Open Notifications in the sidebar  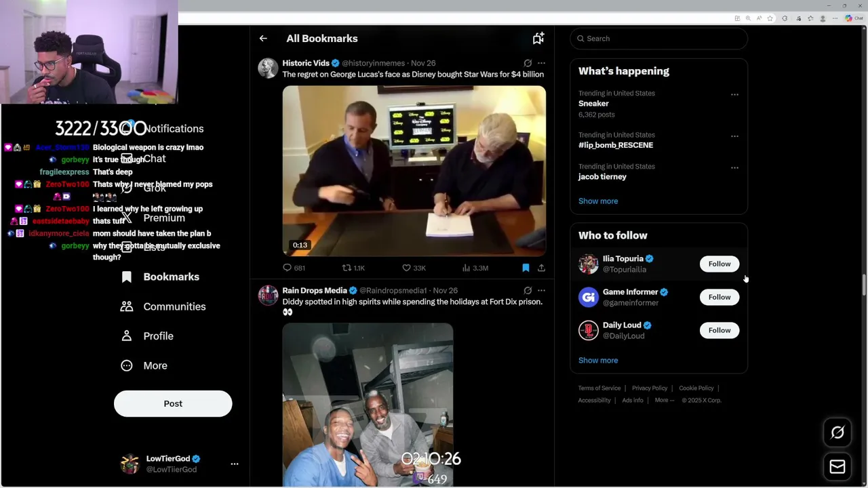click(x=163, y=129)
